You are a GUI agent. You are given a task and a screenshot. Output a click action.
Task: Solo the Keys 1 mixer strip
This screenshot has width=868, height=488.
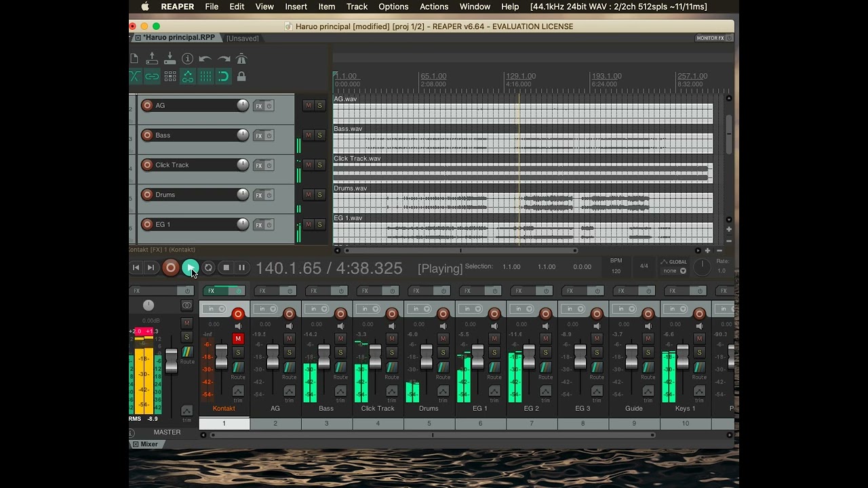coord(699,352)
